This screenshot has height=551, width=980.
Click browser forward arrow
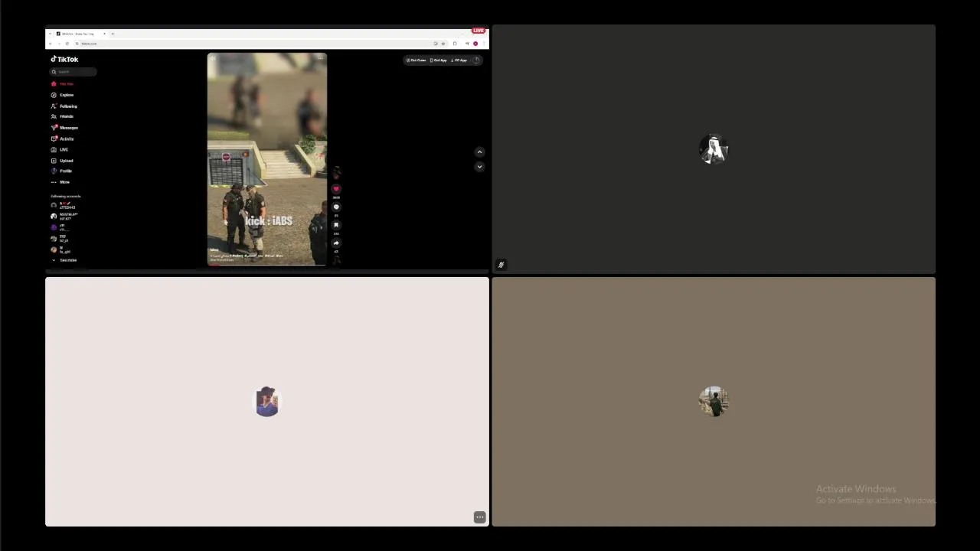point(58,44)
